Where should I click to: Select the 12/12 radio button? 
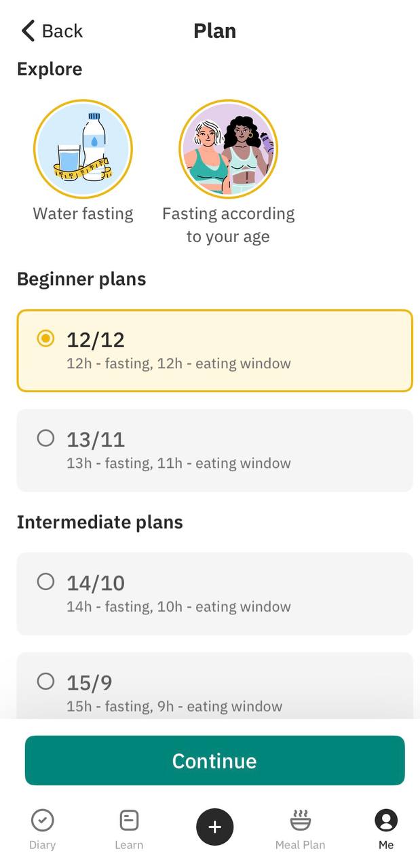click(x=45, y=338)
